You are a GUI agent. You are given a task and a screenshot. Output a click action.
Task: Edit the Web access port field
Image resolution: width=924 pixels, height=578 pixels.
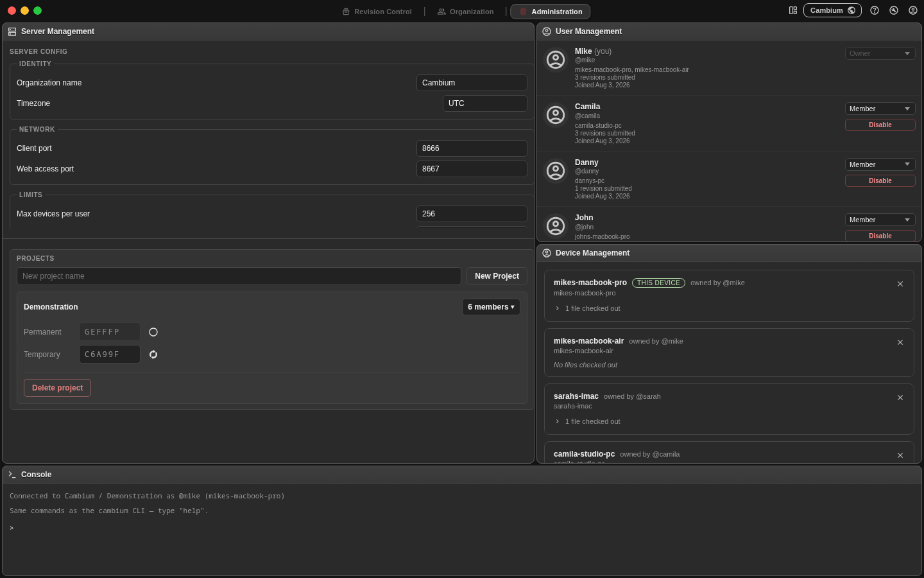pos(472,169)
